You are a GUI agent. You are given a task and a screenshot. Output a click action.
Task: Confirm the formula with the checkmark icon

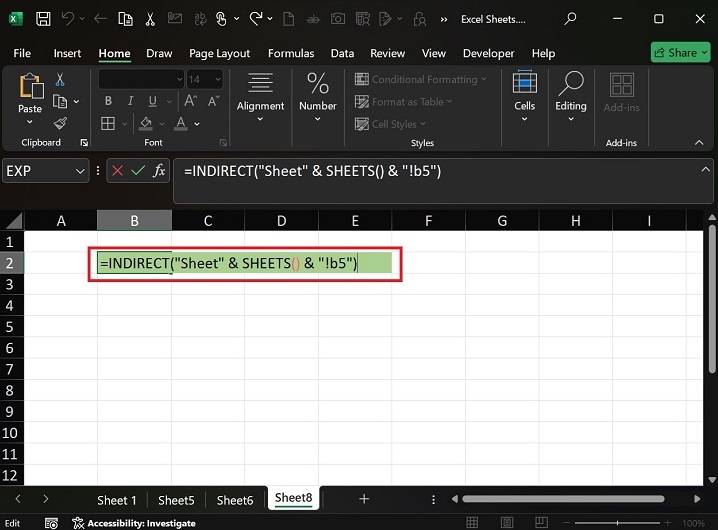(x=137, y=171)
